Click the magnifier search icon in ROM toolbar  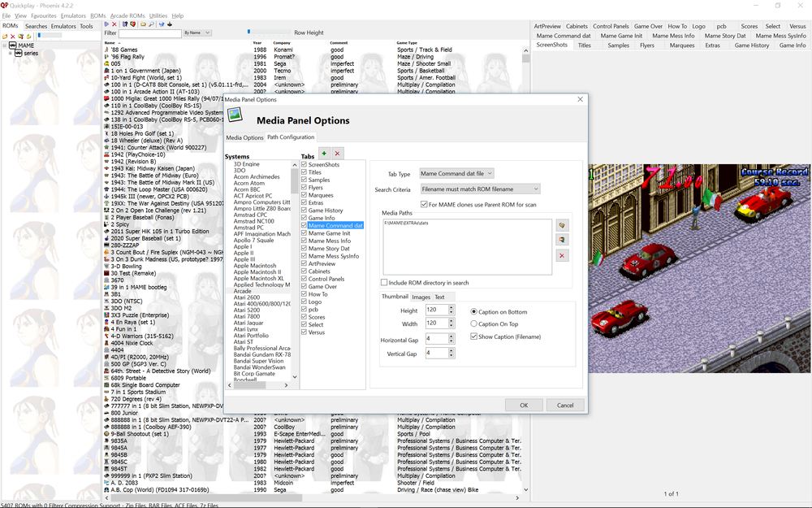[x=150, y=24]
